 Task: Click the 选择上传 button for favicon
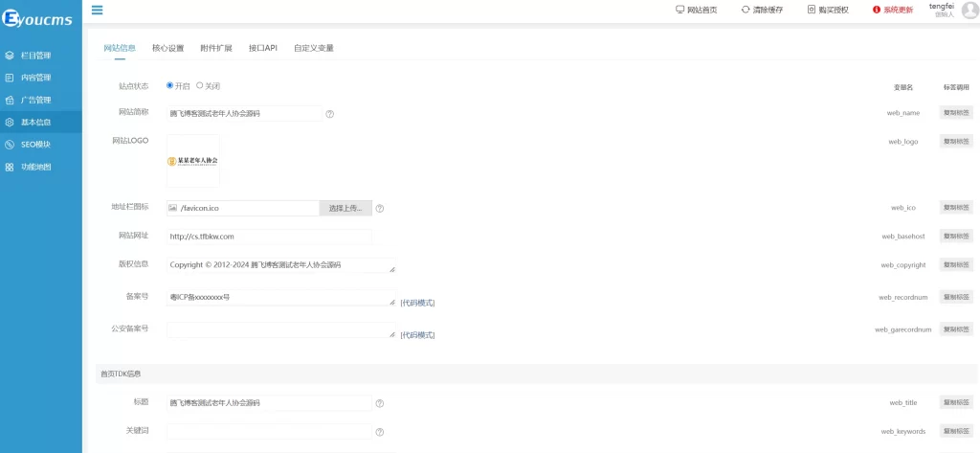(345, 208)
